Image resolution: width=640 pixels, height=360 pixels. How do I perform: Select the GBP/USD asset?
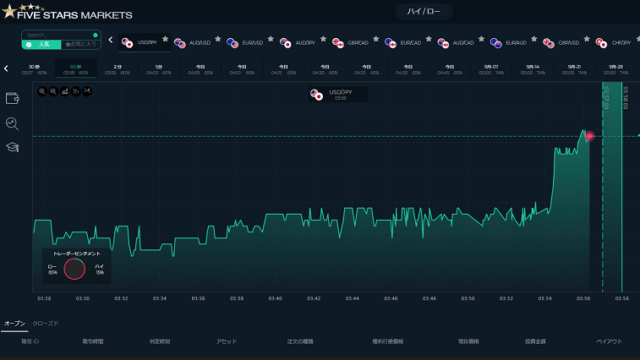tap(563, 43)
